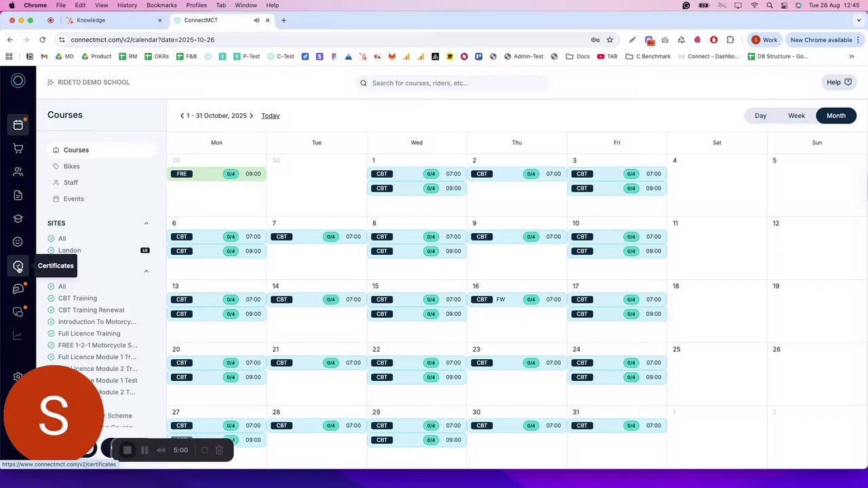This screenshot has width=868, height=488.
Task: Open the graduation cap icon in the sidebar
Action: (18, 219)
